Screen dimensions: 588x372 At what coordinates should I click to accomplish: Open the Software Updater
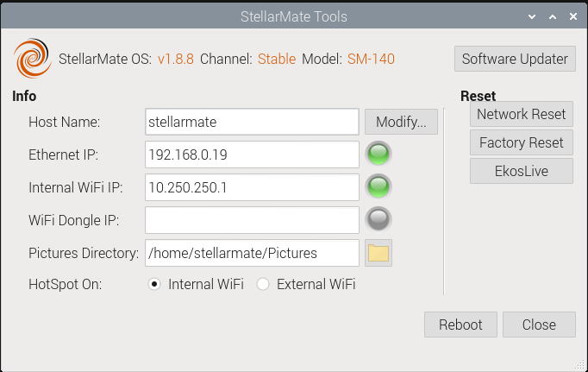515,59
